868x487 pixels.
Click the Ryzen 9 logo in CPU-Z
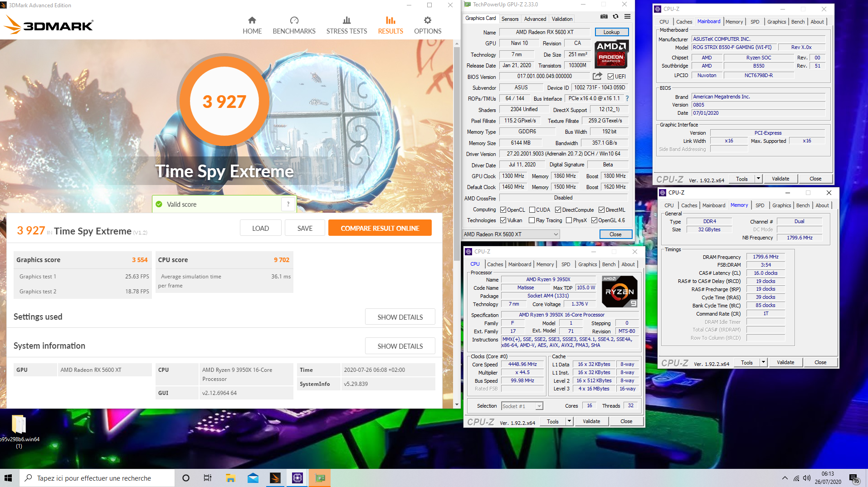coord(619,292)
